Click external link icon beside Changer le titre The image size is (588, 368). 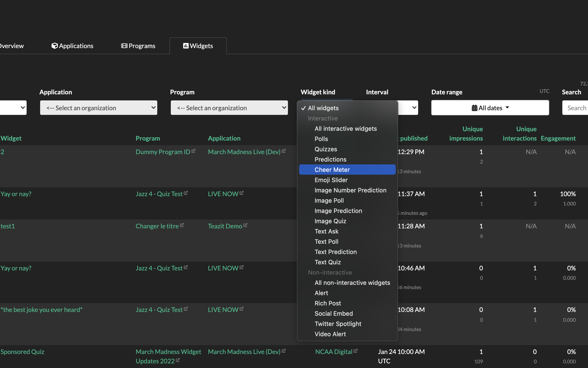point(182,225)
